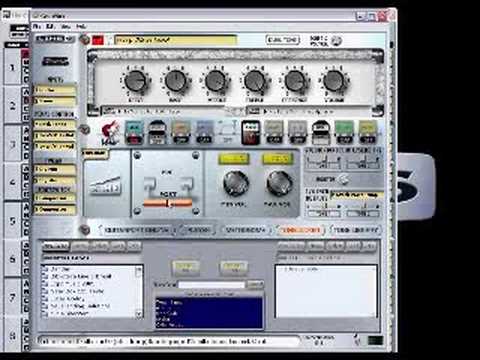The image size is (480, 360).
Task: Open the Edit menu
Action: [x=50, y=26]
